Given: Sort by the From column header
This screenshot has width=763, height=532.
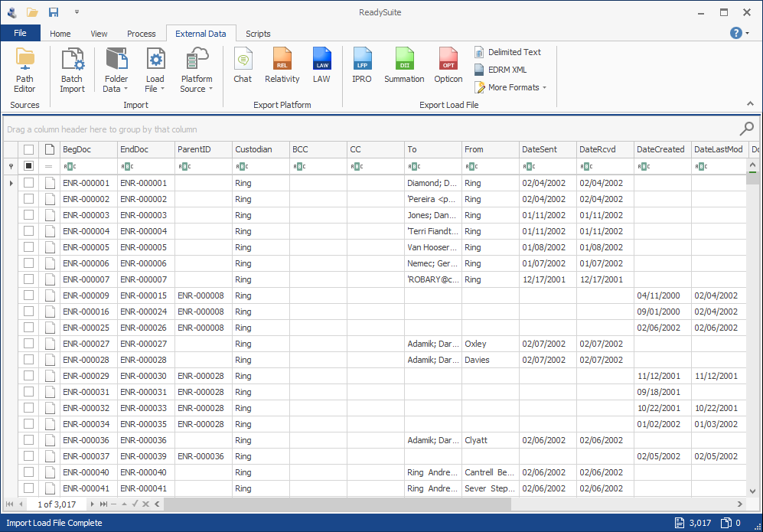Looking at the screenshot, I should coord(491,149).
